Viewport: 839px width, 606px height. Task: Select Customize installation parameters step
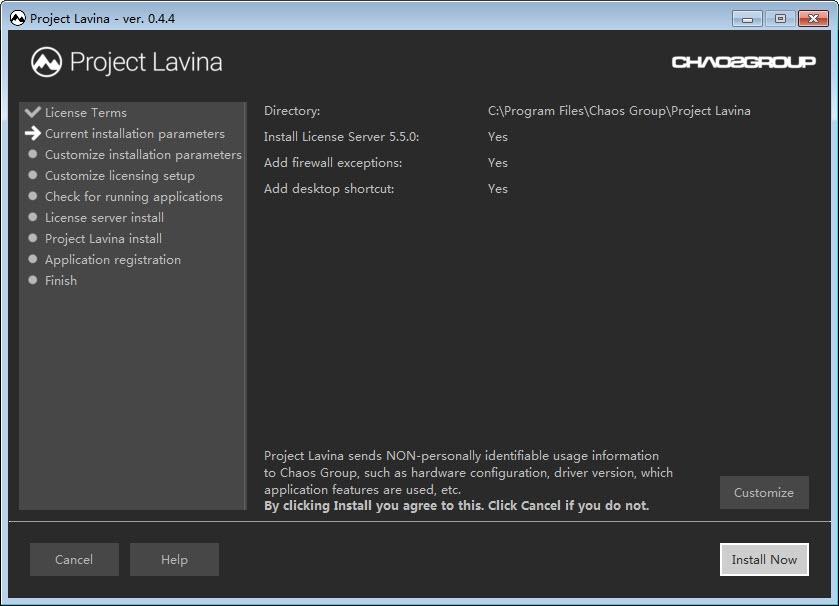point(143,155)
